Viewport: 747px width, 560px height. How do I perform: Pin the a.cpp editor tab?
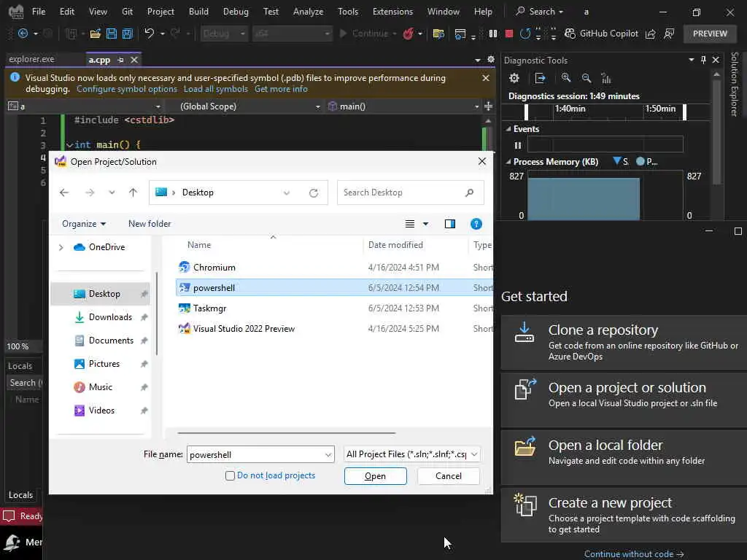coord(120,60)
